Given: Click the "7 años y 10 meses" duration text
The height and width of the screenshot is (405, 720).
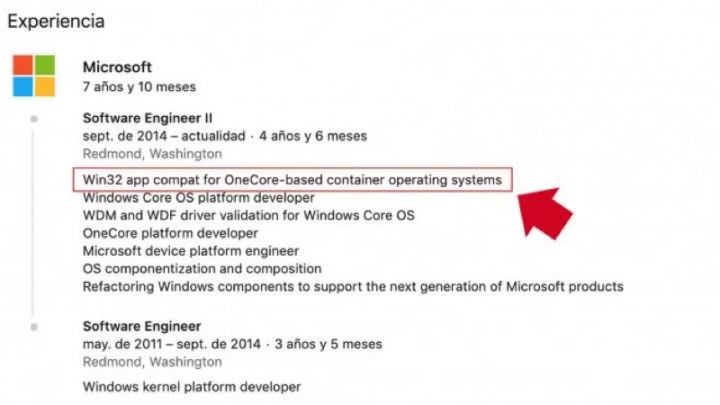Looking at the screenshot, I should coord(140,86).
